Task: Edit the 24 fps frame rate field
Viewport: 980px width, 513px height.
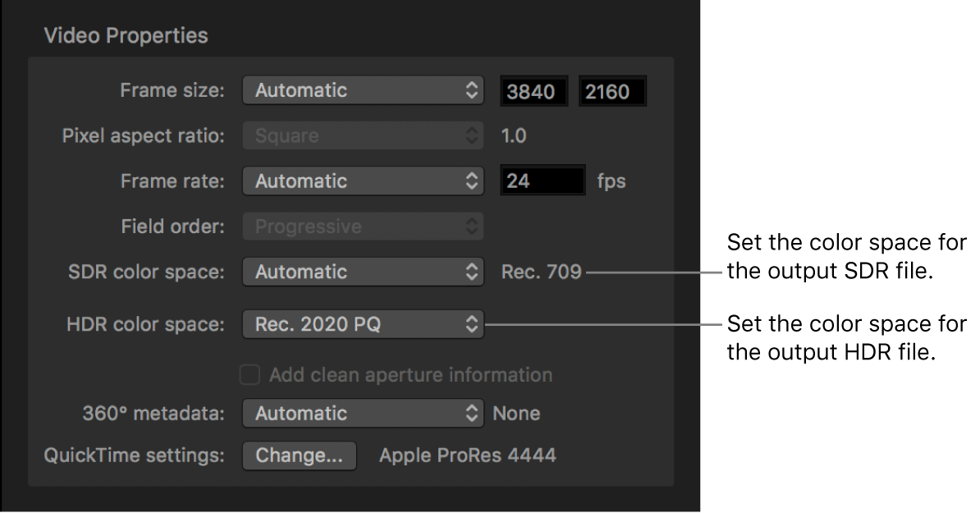Action: coord(543,181)
